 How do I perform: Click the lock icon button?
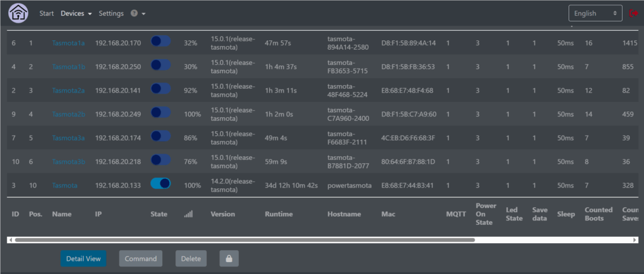[229, 259]
